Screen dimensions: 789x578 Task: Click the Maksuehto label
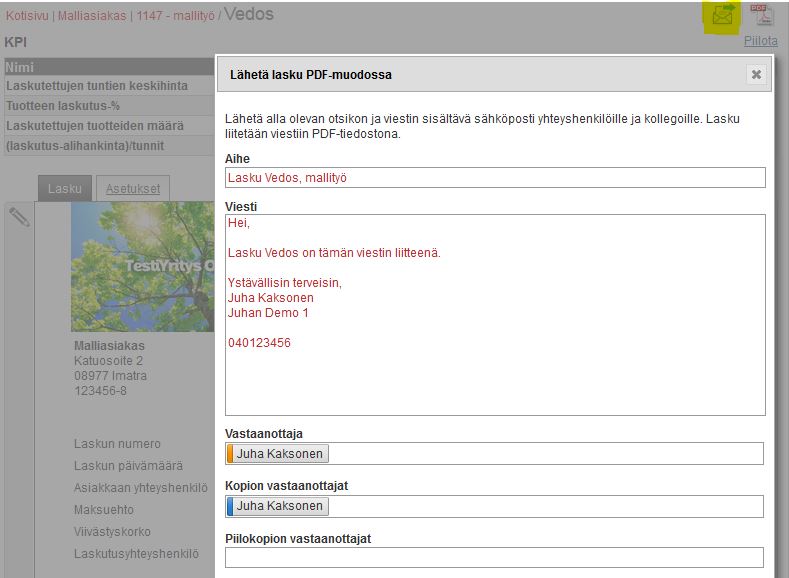point(104,510)
